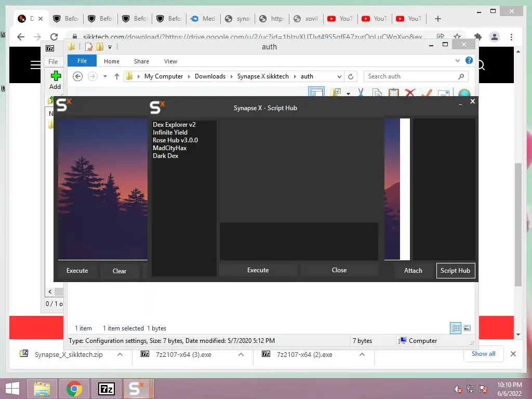Open 7z2107-x64 (3).exe download options arrow
This screenshot has width=532, height=399.
click(241, 354)
